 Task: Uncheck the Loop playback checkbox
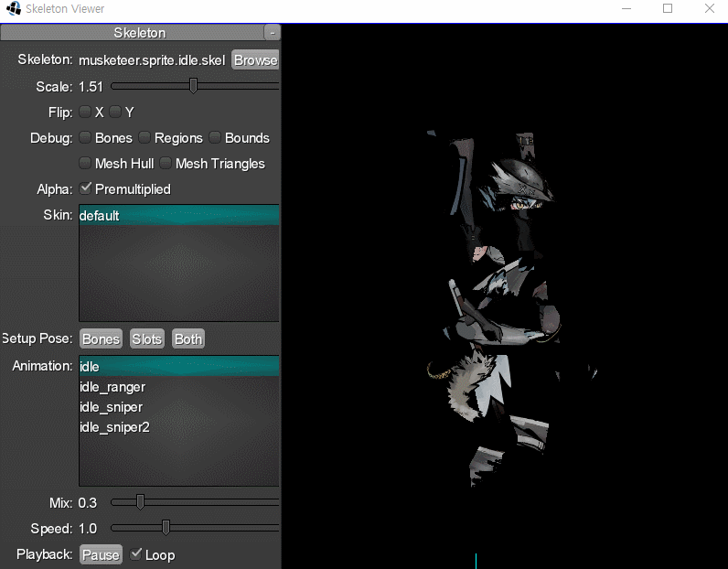[135, 553]
